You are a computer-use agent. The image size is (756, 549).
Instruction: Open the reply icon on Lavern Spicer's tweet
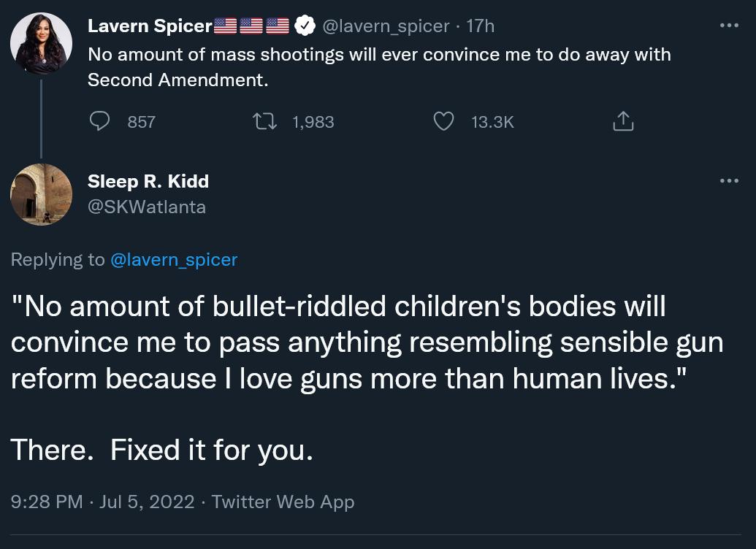tap(100, 121)
